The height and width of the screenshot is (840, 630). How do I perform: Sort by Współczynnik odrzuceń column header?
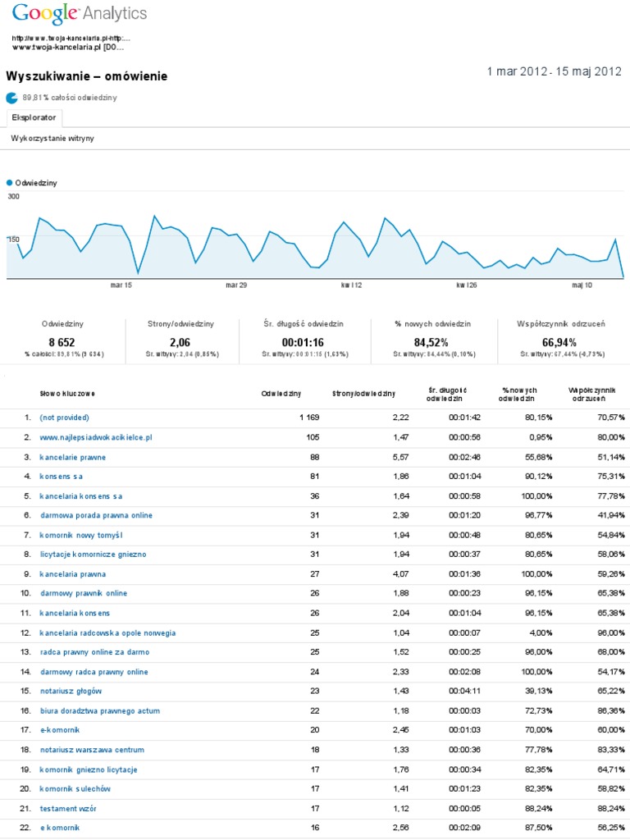(591, 394)
